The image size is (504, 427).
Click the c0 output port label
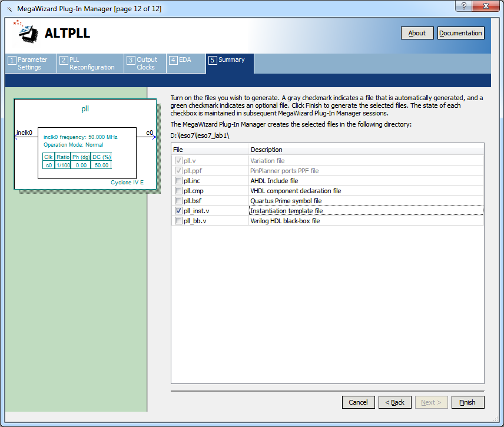point(150,133)
